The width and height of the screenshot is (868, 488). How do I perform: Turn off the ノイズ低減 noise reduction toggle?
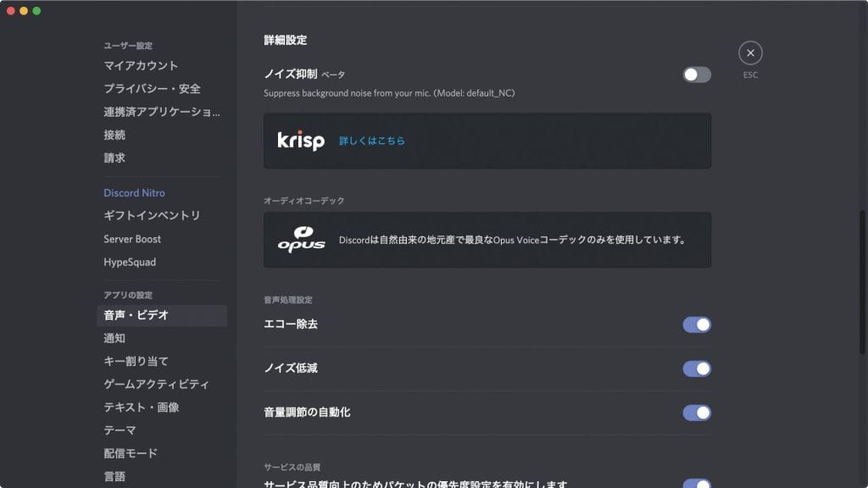point(697,369)
